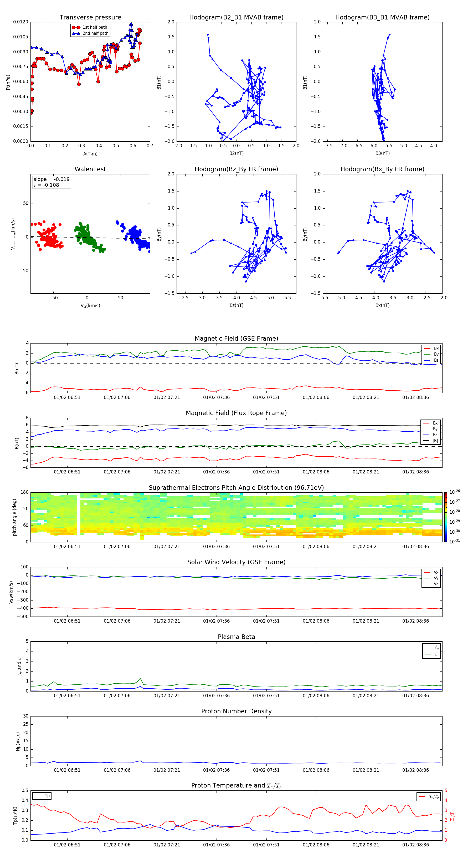Viewport: 473px width, 868px height.
Task: Click the 'Tp(10^6K)' y-axis label
Action: tap(15, 815)
